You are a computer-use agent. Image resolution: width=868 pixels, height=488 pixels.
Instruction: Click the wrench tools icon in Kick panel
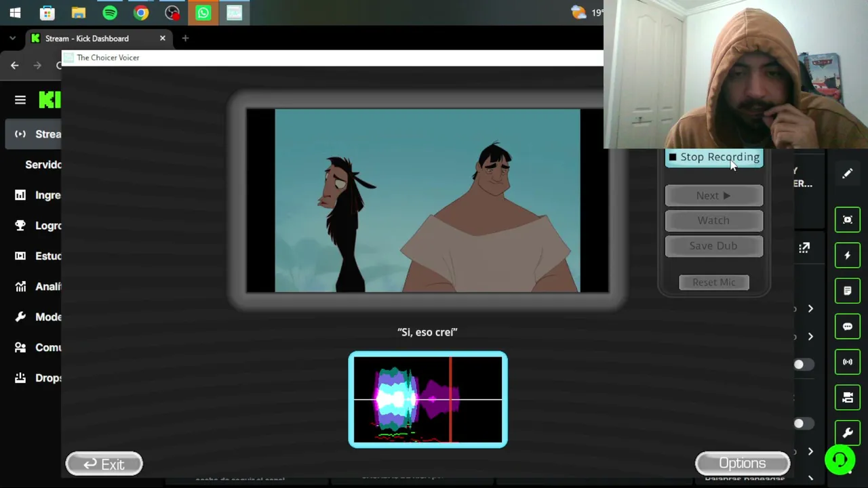click(848, 433)
